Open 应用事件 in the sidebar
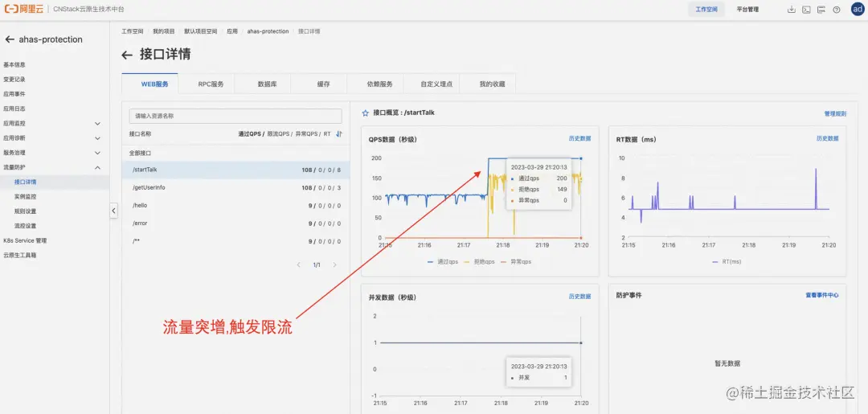 point(14,94)
